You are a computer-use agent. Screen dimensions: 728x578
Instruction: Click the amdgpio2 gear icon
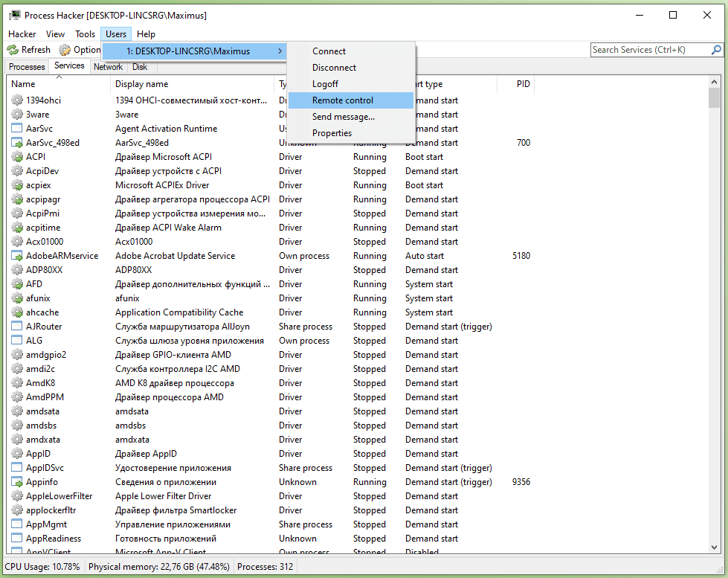(17, 355)
